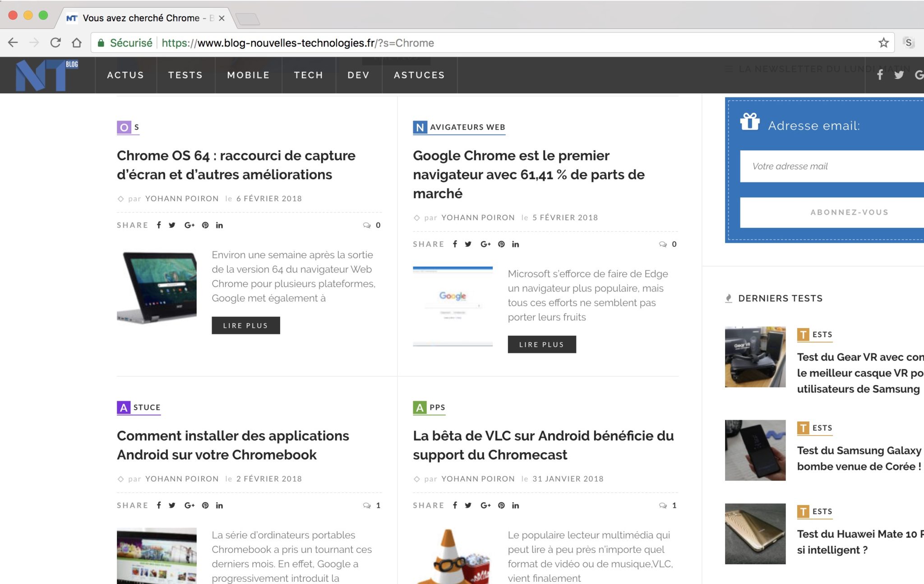The image size is (924, 584).
Task: Share the Chromebook article on Google+
Action: (x=189, y=505)
